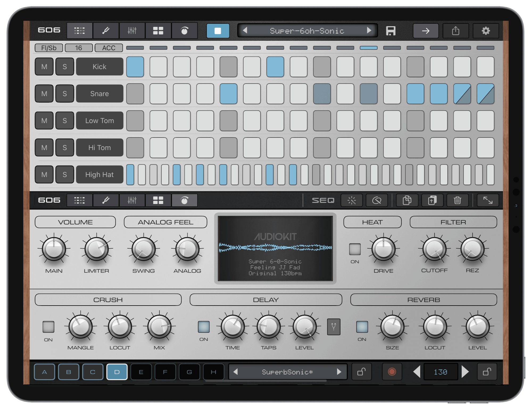
Task: Turn on the HEAT effect
Action: pyautogui.click(x=355, y=249)
